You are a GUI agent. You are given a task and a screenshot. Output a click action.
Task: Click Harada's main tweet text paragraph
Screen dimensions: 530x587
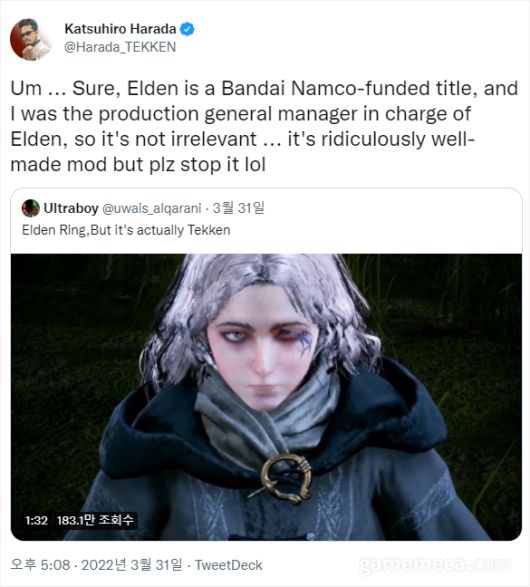pyautogui.click(x=264, y=127)
